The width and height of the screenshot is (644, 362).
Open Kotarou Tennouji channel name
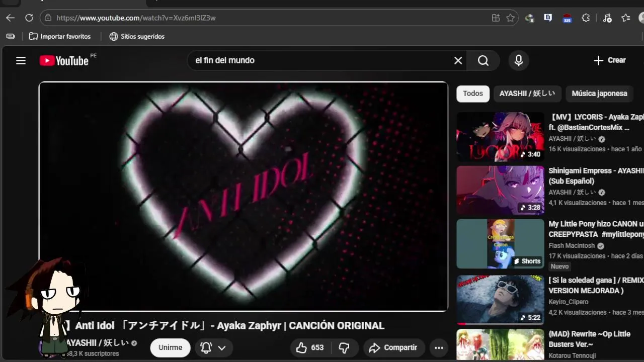point(572,356)
